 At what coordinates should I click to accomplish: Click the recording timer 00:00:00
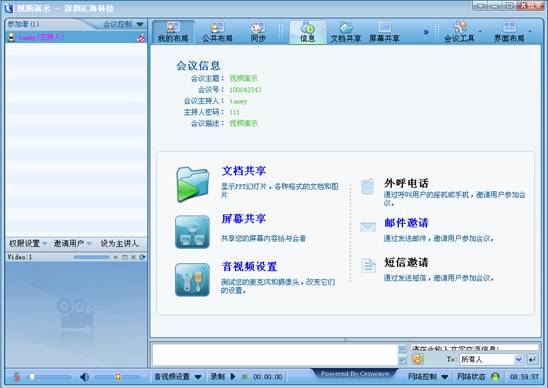[x=268, y=377]
